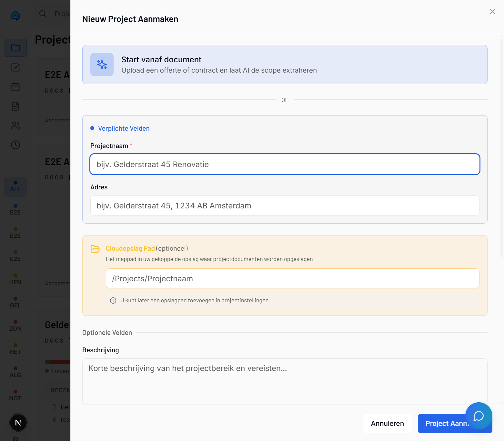The width and height of the screenshot is (504, 441).
Task: Open the calendar sidebar icon
Action: 15,87
